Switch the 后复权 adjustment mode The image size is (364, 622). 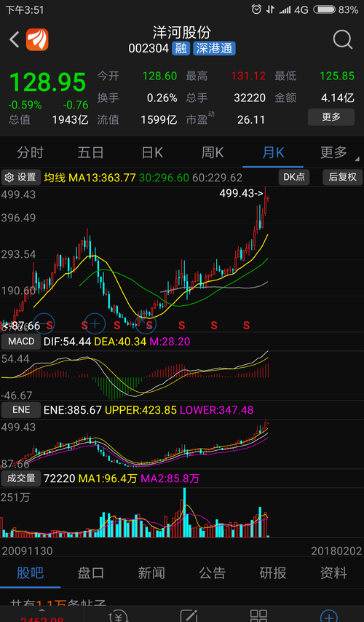point(342,177)
